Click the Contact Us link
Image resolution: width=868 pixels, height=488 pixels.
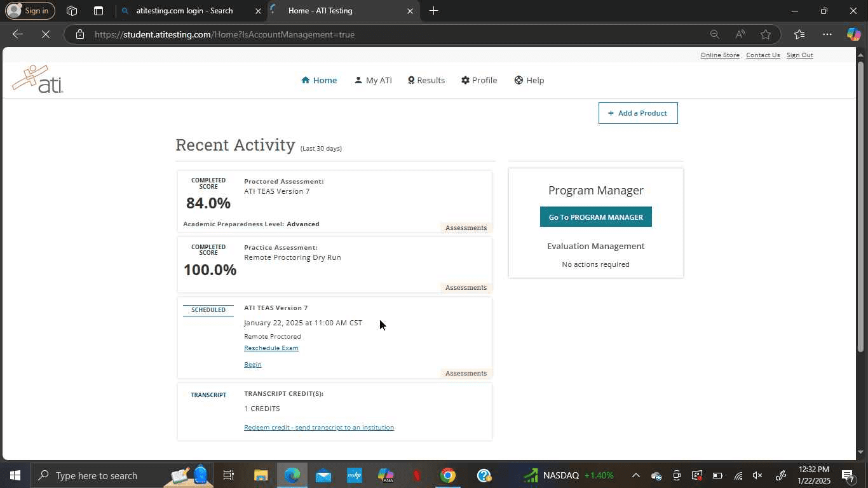point(763,55)
